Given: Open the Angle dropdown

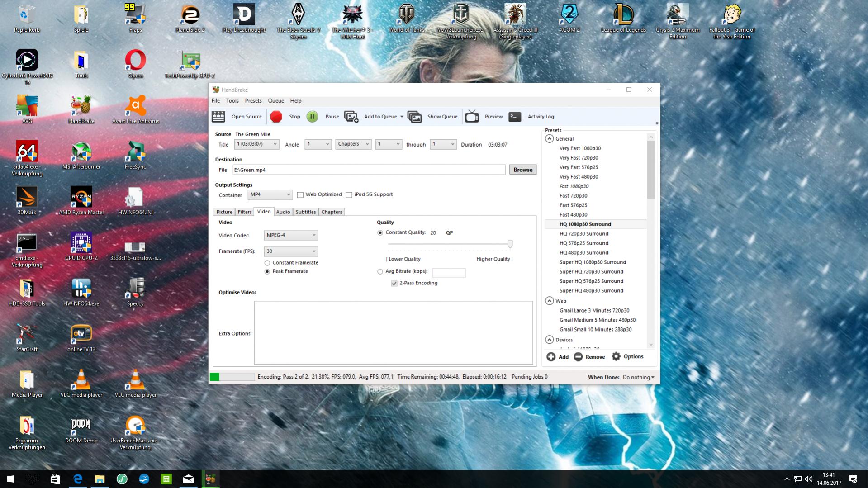Looking at the screenshot, I should [x=318, y=144].
